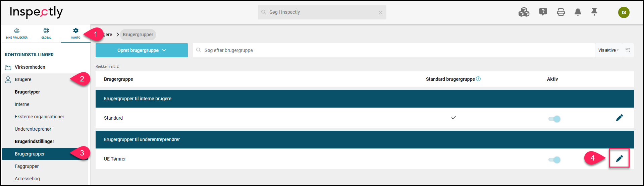
Task: Open the help question-mark icon
Action: [543, 12]
